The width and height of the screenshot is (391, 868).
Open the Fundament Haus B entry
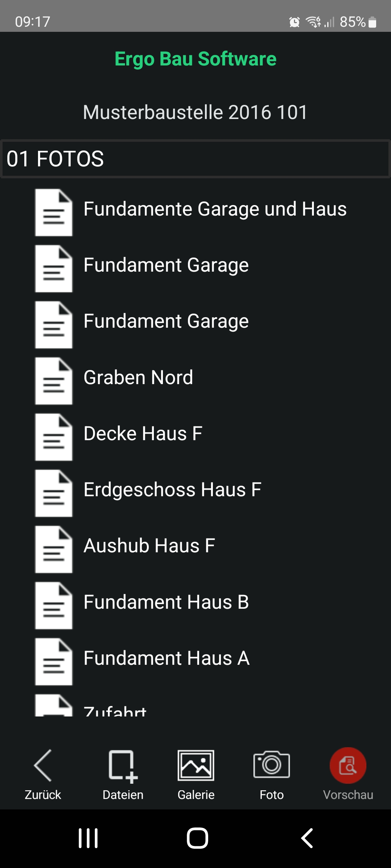tap(166, 602)
